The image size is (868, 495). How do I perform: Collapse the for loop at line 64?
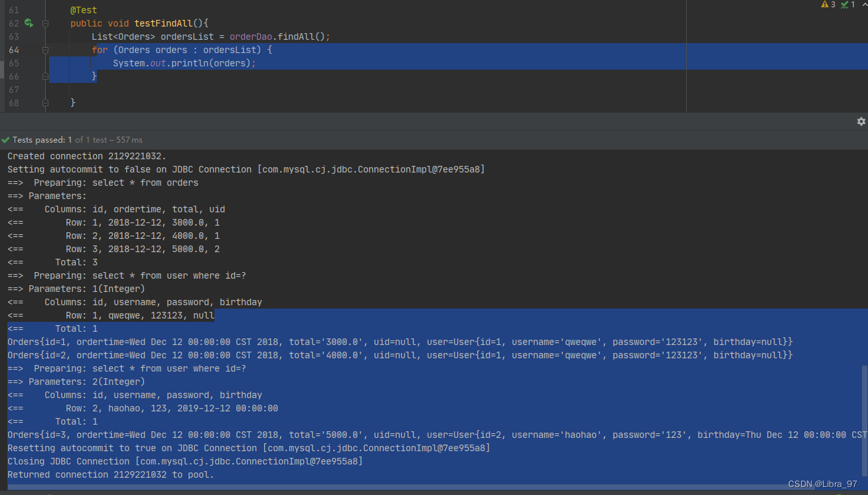46,50
